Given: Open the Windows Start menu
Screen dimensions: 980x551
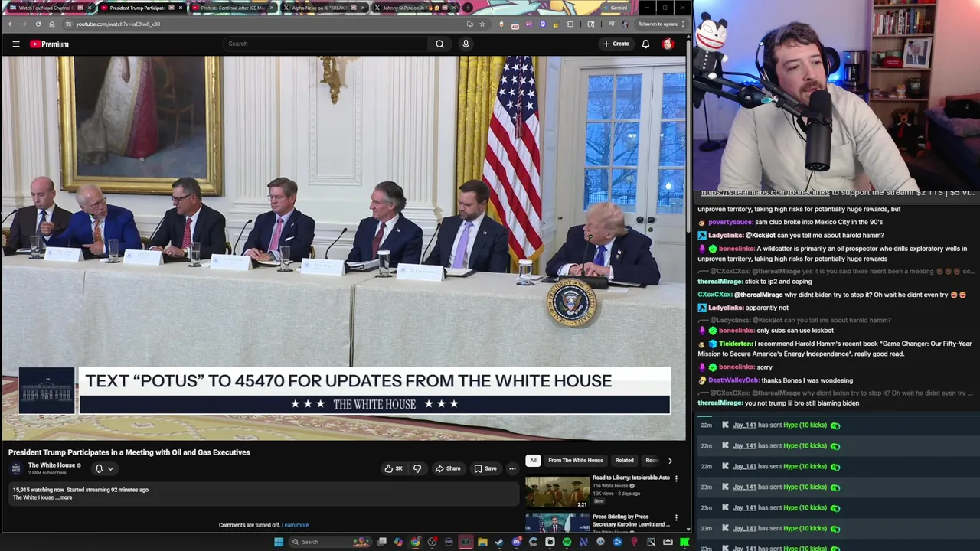Looking at the screenshot, I should [x=279, y=542].
